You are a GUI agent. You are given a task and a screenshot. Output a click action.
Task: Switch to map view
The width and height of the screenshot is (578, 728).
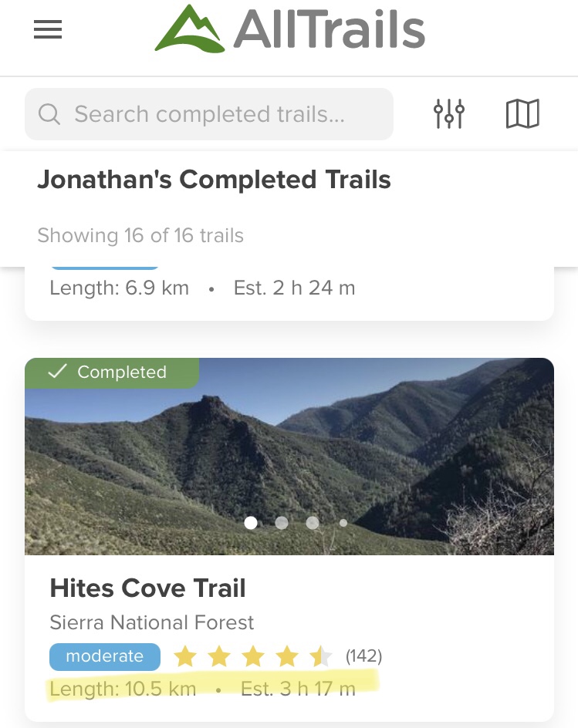(x=522, y=114)
